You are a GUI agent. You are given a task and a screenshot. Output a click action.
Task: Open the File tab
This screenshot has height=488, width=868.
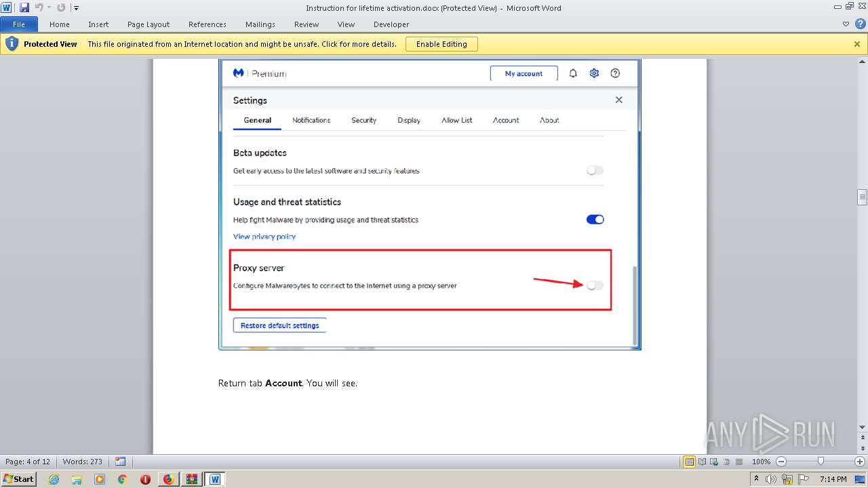click(19, 24)
